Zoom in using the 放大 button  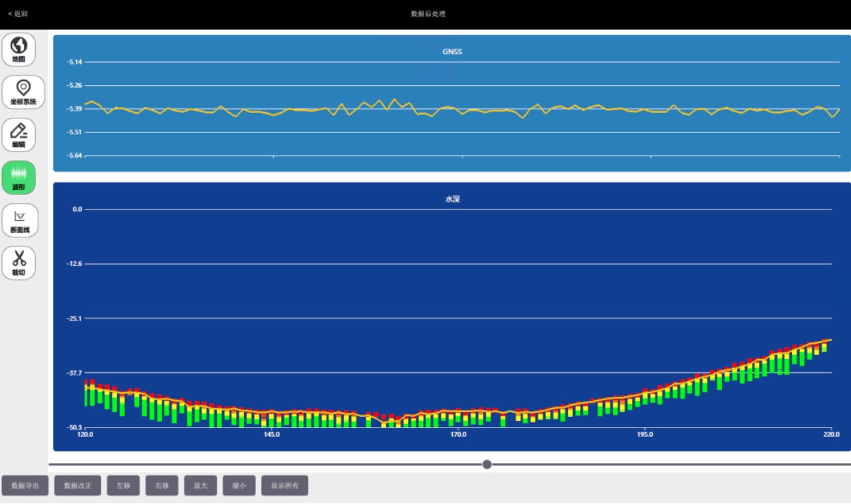201,486
